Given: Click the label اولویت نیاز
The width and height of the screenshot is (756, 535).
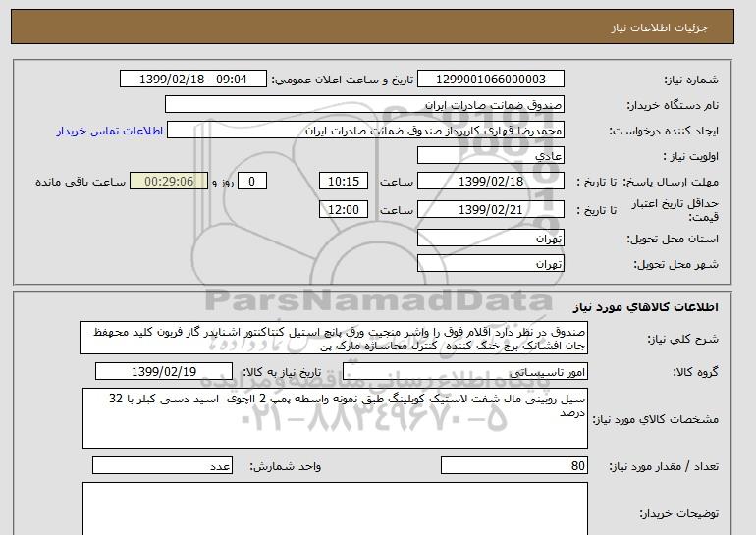Looking at the screenshot, I should 691,156.
